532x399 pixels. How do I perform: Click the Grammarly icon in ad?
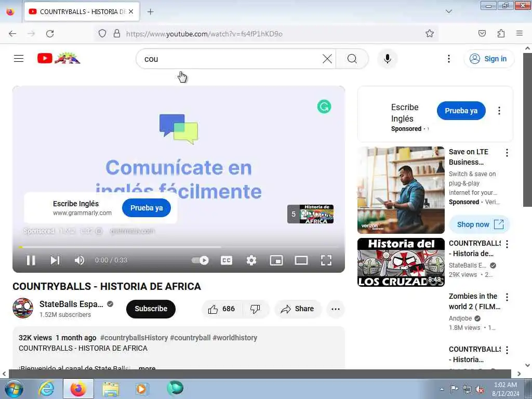pyautogui.click(x=324, y=107)
